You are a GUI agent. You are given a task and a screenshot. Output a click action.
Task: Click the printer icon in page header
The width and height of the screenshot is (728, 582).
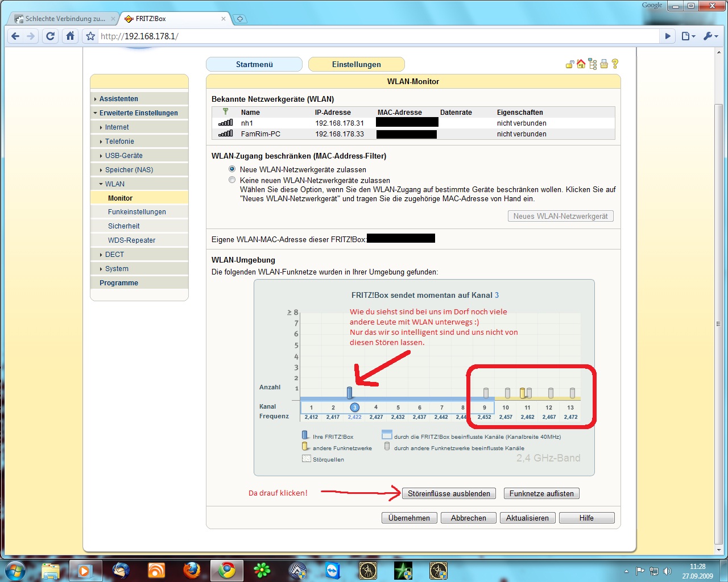click(603, 64)
